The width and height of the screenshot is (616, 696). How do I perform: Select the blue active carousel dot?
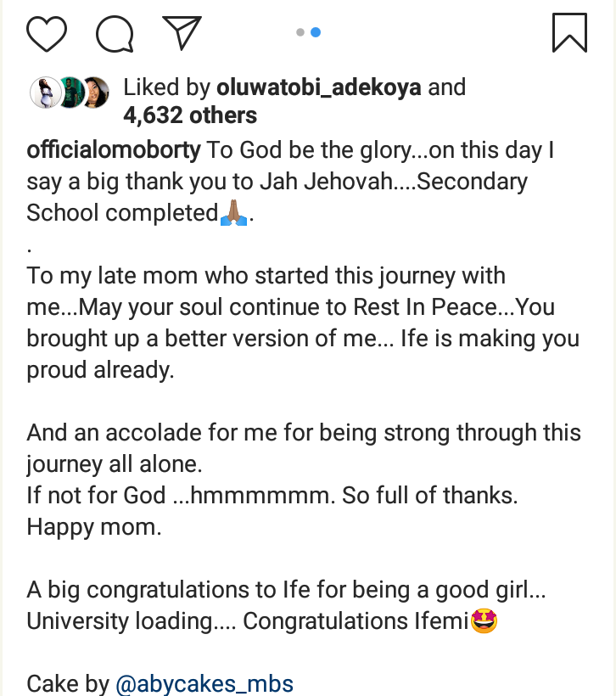click(316, 32)
